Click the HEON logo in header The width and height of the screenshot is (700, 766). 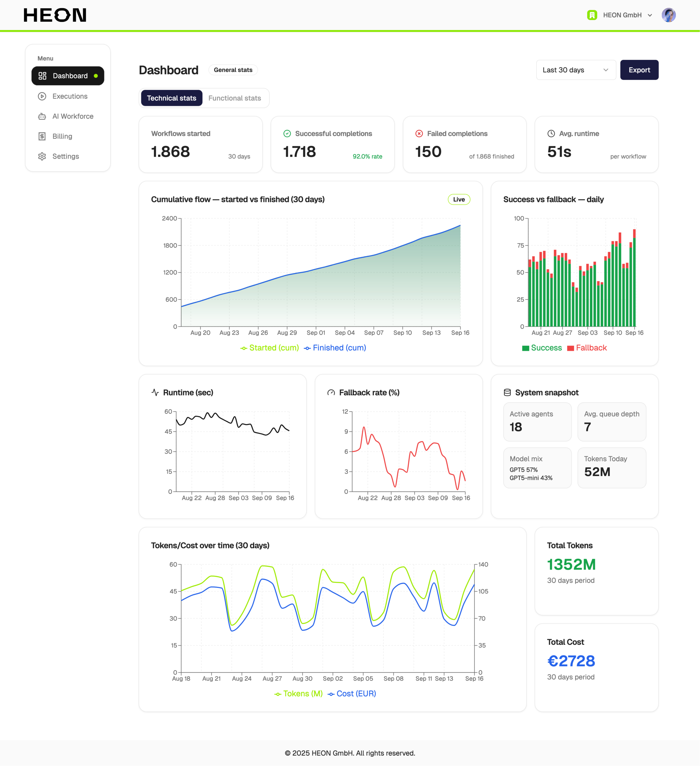coord(55,15)
